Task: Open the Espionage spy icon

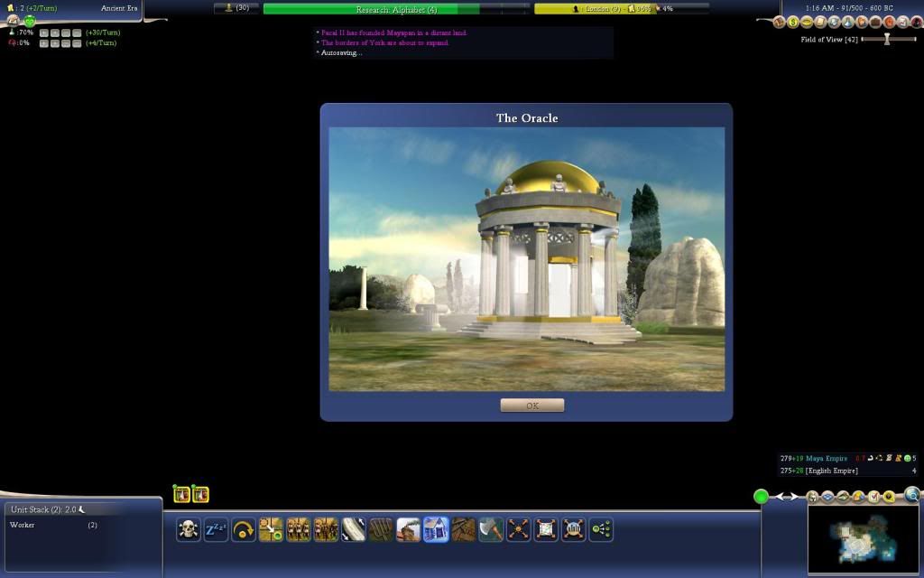Action: [x=917, y=23]
